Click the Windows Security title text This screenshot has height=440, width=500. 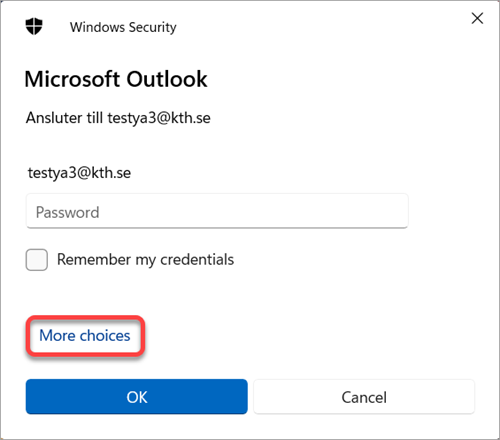[123, 27]
